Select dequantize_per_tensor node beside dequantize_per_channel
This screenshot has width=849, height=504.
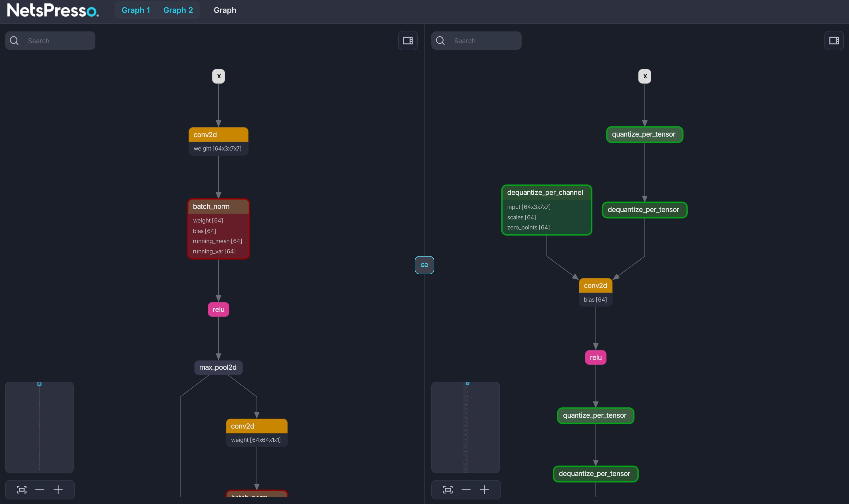(x=644, y=210)
